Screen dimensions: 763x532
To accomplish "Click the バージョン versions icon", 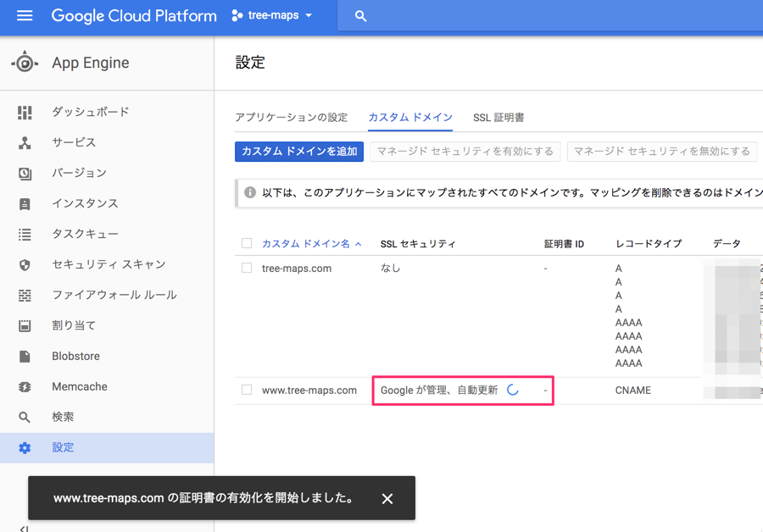I will [25, 174].
